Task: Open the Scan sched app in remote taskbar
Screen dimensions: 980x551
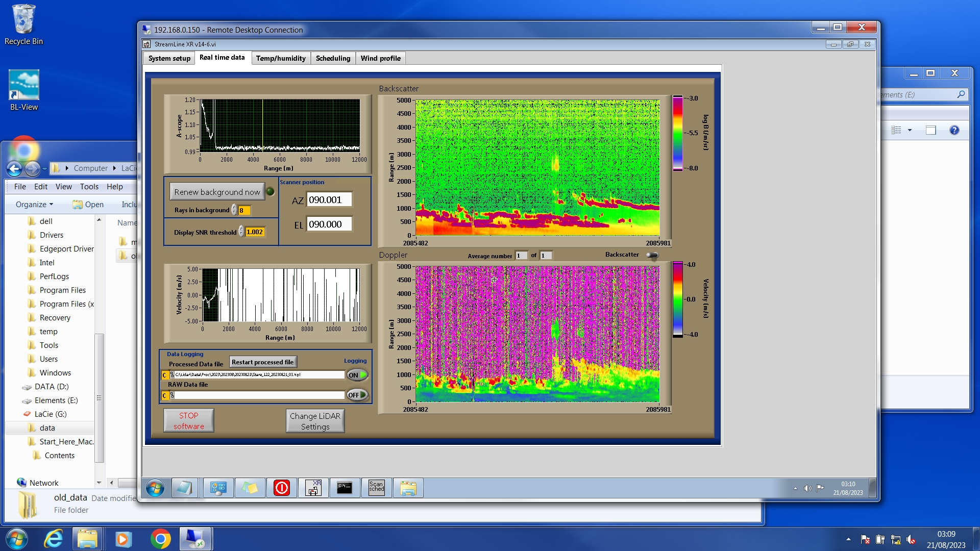Action: click(x=376, y=488)
